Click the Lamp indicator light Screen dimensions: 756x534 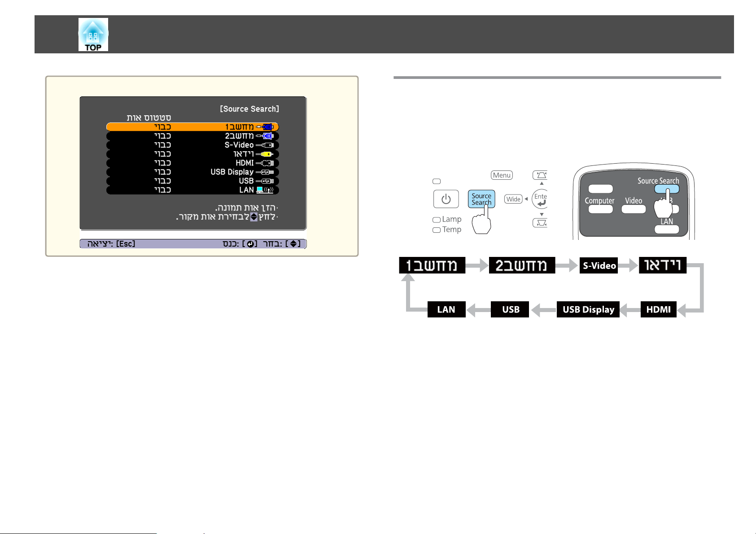tap(437, 220)
